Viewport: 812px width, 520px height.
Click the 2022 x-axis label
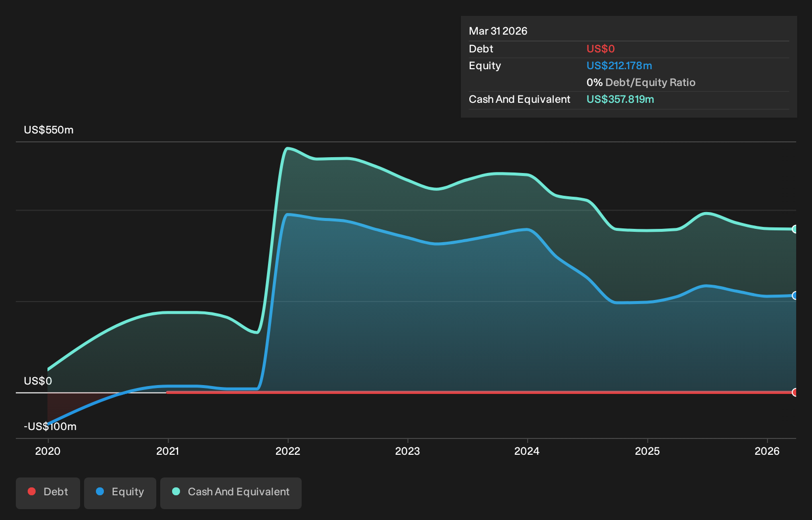pyautogui.click(x=288, y=451)
